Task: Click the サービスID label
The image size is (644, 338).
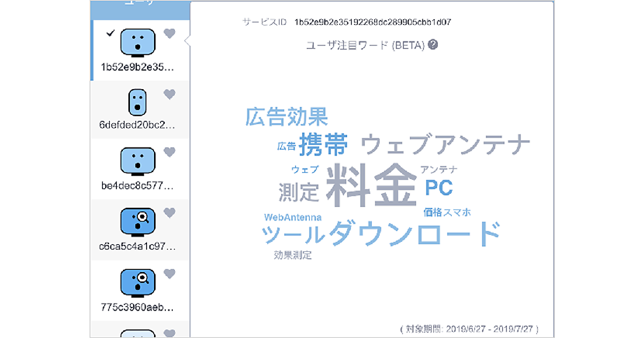Action: pos(265,23)
